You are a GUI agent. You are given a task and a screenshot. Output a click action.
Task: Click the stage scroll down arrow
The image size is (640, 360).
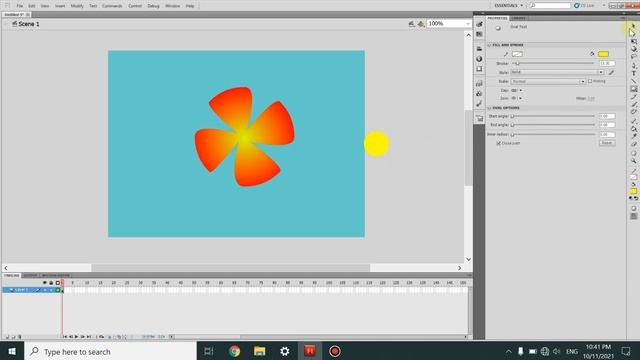click(469, 259)
